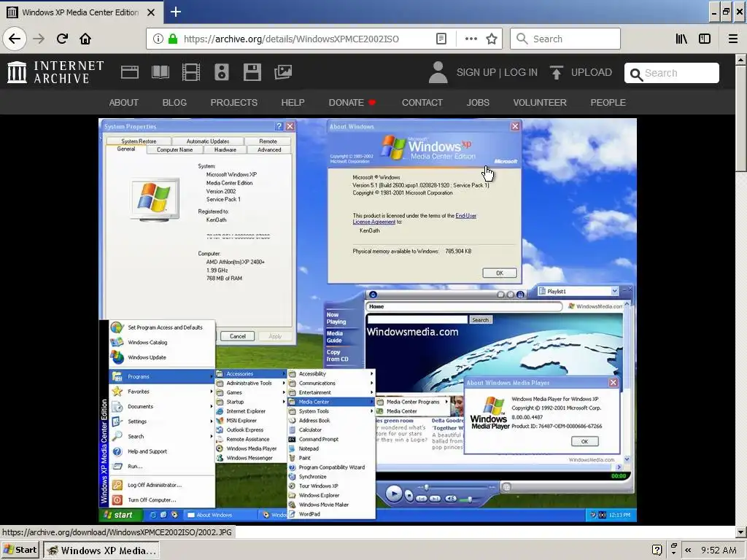
Task: Click the magnifier icon in Archive search
Action: [635, 74]
